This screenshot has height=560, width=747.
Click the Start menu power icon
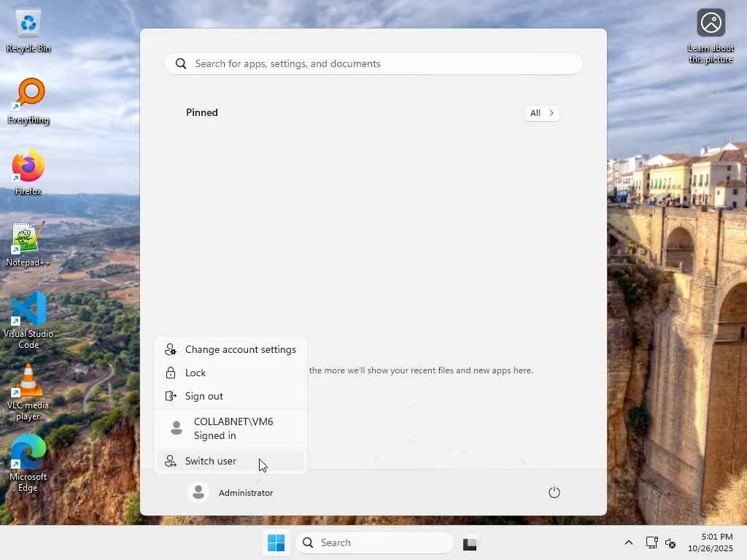554,492
